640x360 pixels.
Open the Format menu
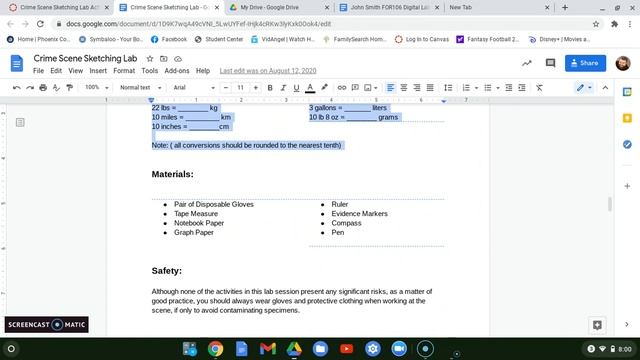point(124,71)
